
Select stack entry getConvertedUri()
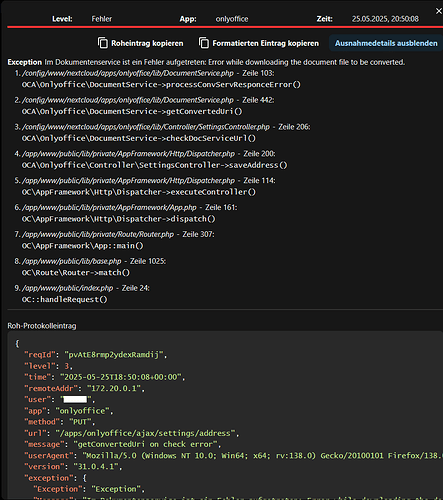132,111
